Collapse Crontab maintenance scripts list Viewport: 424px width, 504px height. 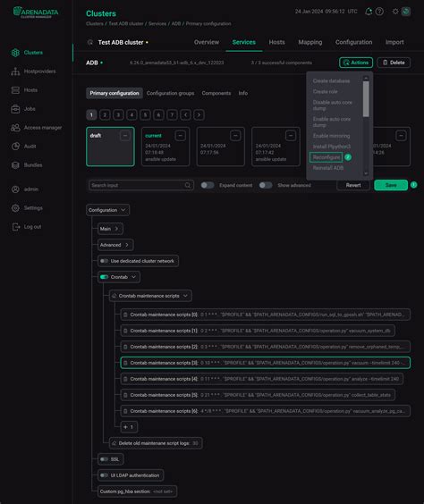[x=185, y=296]
